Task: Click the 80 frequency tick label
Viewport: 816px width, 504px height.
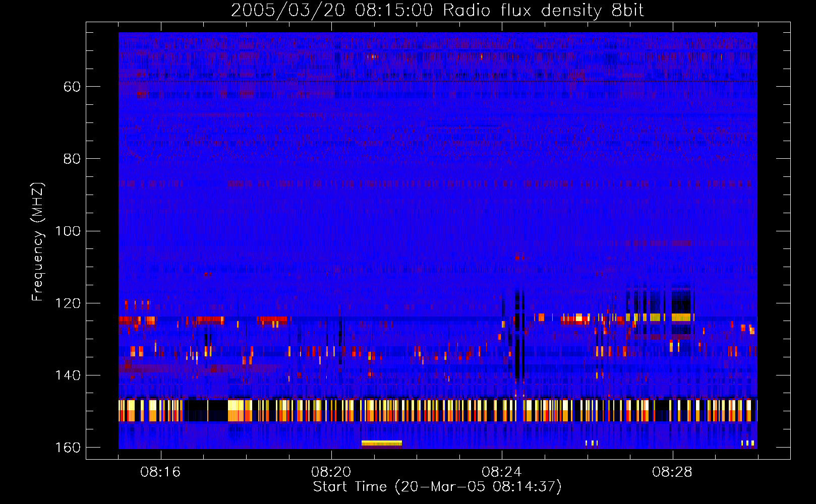Action: point(72,159)
